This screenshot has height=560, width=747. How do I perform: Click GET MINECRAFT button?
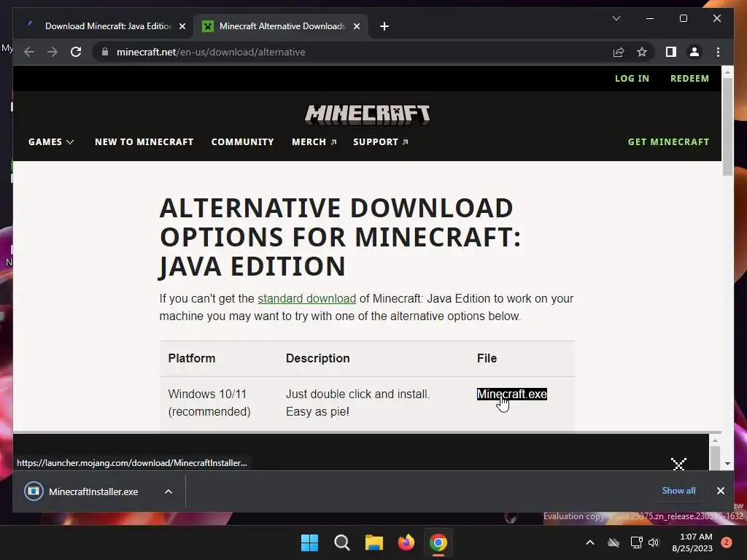coord(668,142)
